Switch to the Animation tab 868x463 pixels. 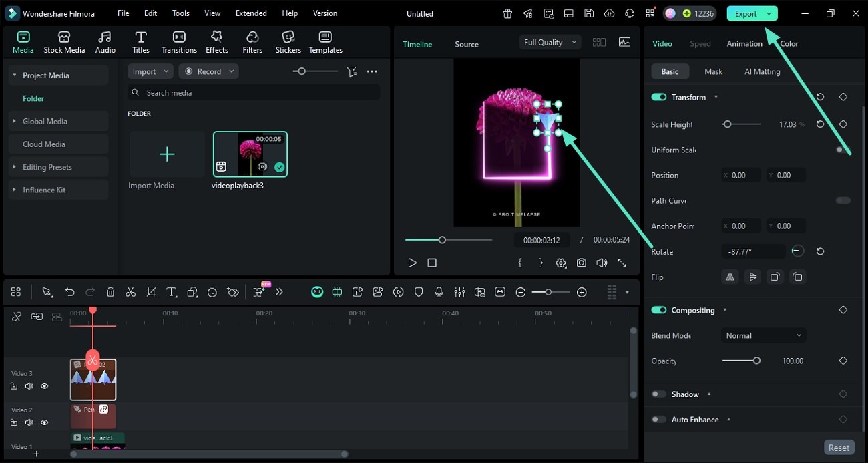[x=744, y=43]
